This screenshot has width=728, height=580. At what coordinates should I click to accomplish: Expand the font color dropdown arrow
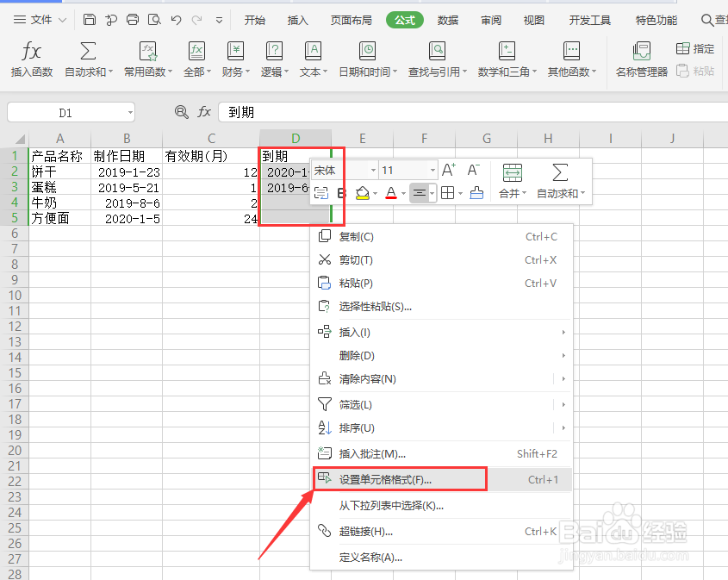[403, 193]
